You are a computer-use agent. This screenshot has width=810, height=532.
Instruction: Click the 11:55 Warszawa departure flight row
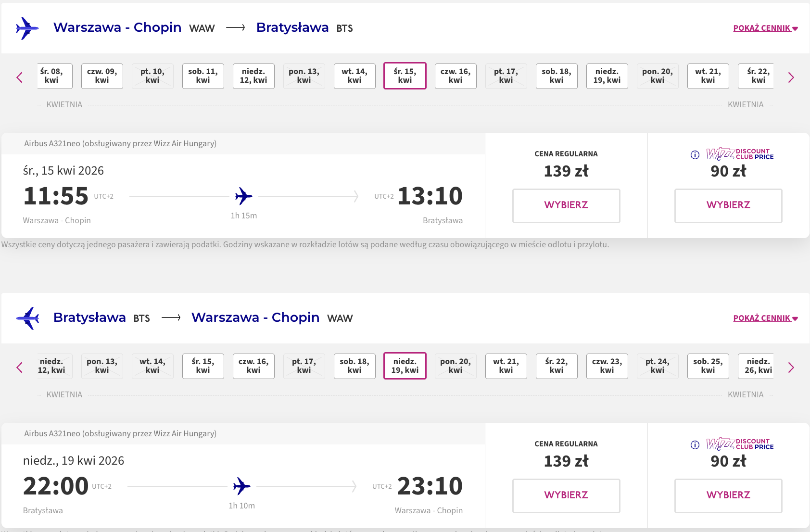pyautogui.click(x=243, y=196)
